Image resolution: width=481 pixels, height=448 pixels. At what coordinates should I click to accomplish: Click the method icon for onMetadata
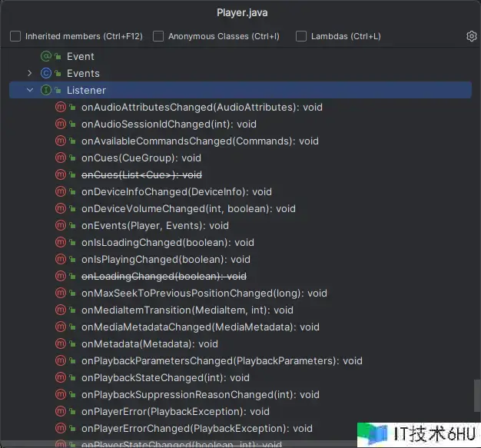61,343
